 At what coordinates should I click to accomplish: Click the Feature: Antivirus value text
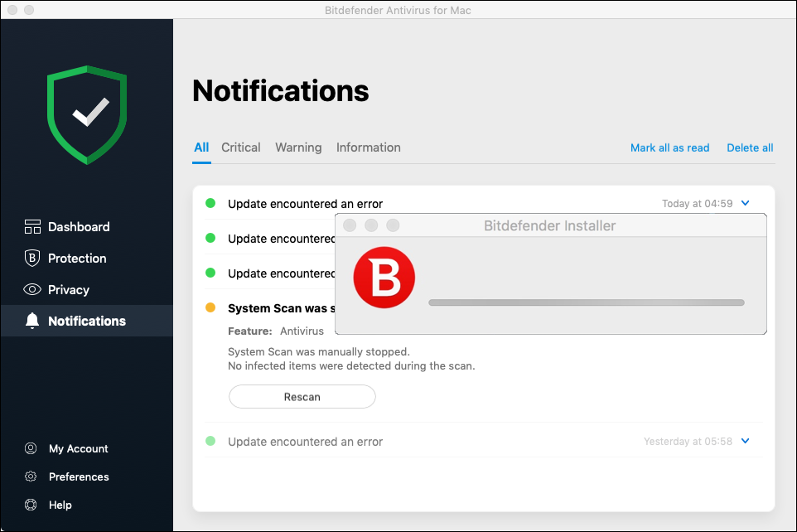tap(302, 331)
